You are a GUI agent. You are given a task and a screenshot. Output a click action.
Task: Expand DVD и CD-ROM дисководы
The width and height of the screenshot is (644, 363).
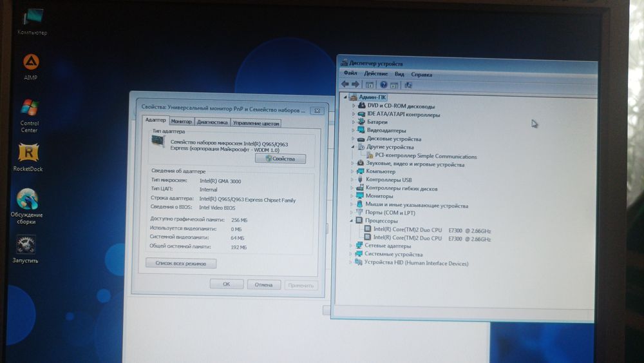[353, 106]
